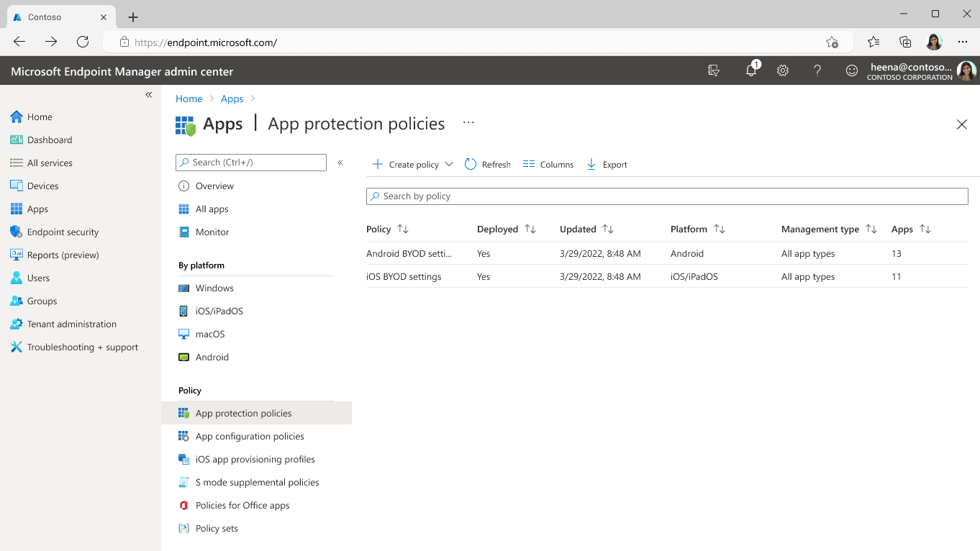980x551 pixels.
Task: Export policies using the download icon
Action: tap(591, 165)
